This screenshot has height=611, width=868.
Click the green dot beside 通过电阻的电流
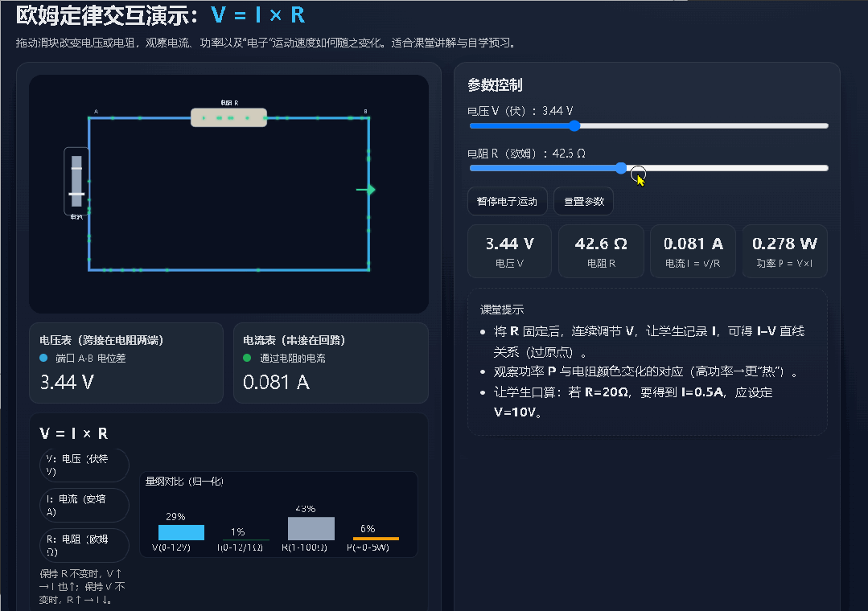(x=248, y=359)
